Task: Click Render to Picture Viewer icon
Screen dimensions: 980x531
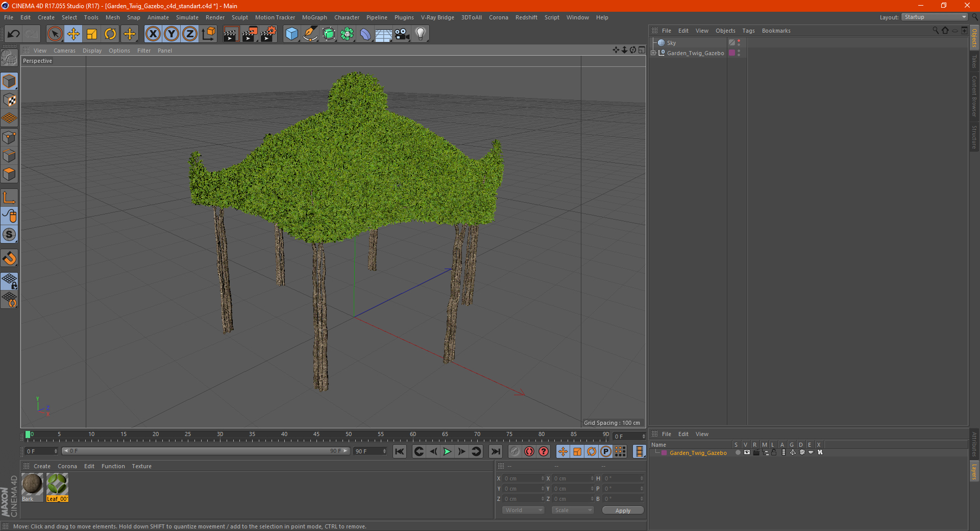Action: 250,34
